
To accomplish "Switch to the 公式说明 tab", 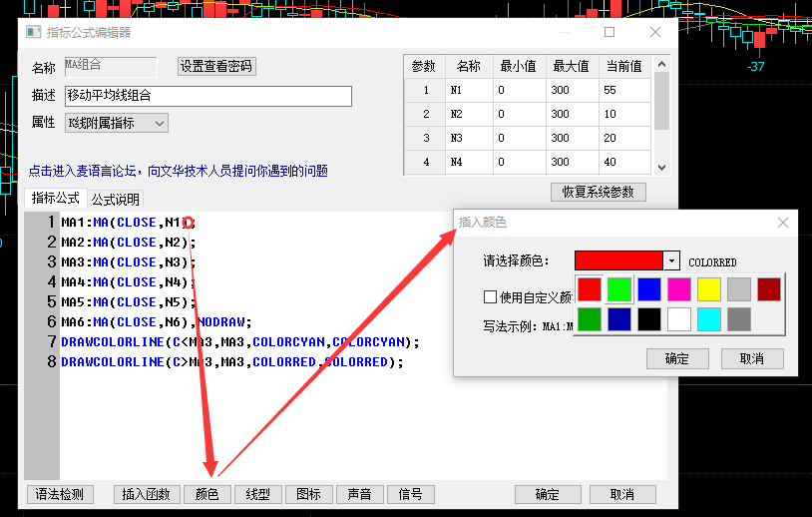I will pos(116,199).
